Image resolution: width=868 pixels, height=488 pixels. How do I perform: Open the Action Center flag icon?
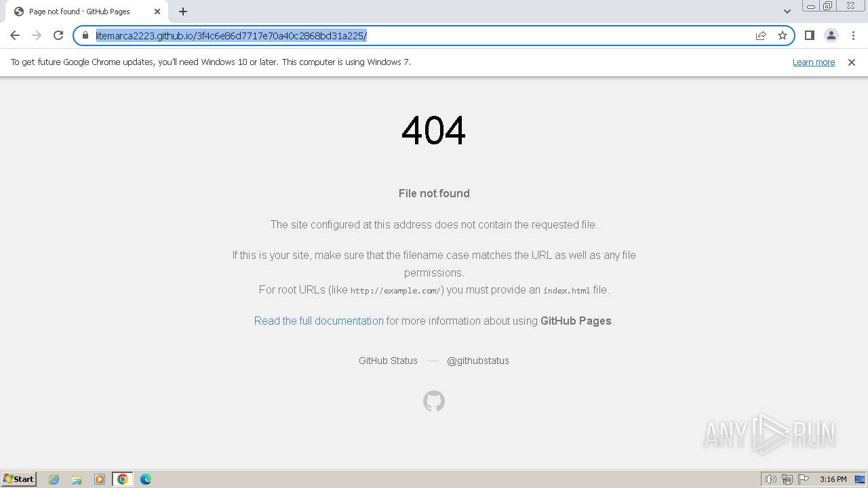tap(804, 479)
